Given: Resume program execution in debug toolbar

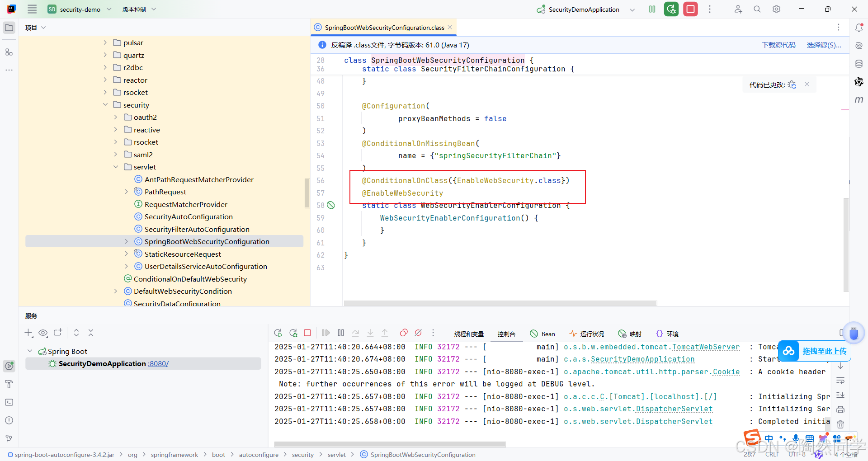Looking at the screenshot, I should 325,333.
